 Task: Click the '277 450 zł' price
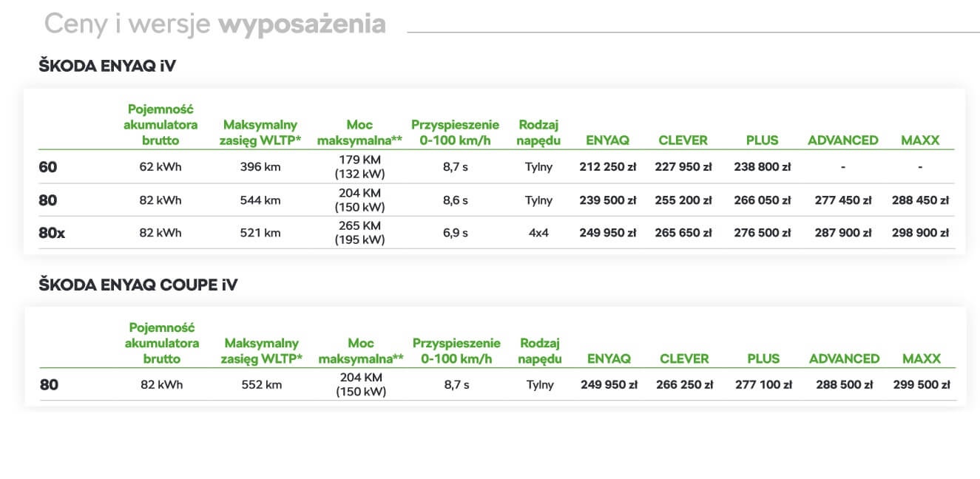[843, 200]
